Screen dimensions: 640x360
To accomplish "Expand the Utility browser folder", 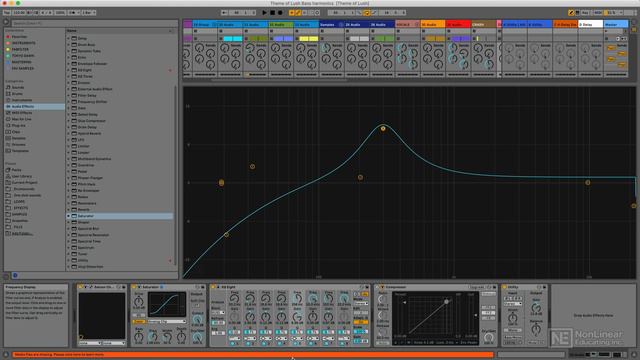I will click(69, 260).
